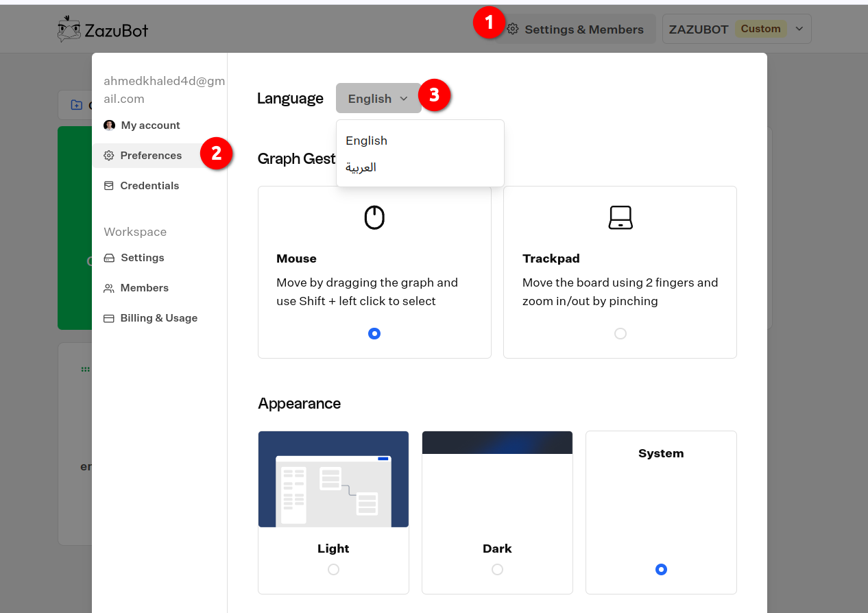Click the Language label
Viewport: 868px width, 613px height.
click(290, 99)
